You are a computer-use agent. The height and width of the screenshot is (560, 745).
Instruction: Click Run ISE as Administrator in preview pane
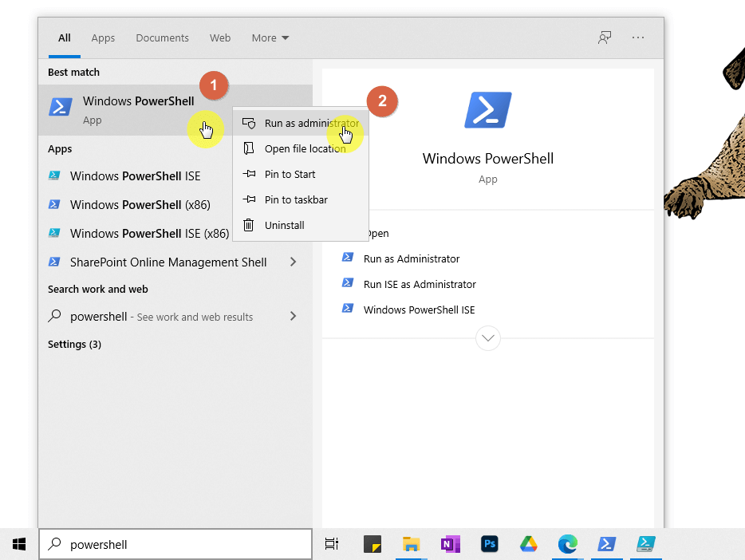420,285
